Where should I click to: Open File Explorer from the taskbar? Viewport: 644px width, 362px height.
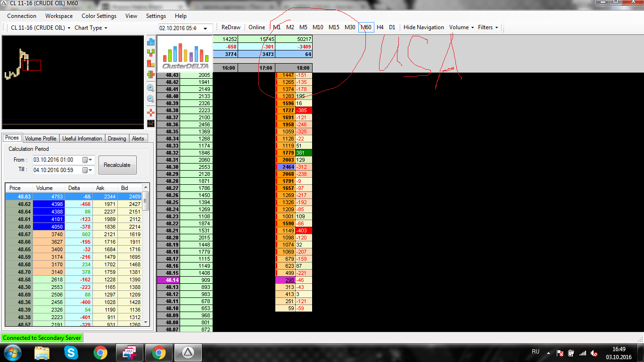(42, 352)
